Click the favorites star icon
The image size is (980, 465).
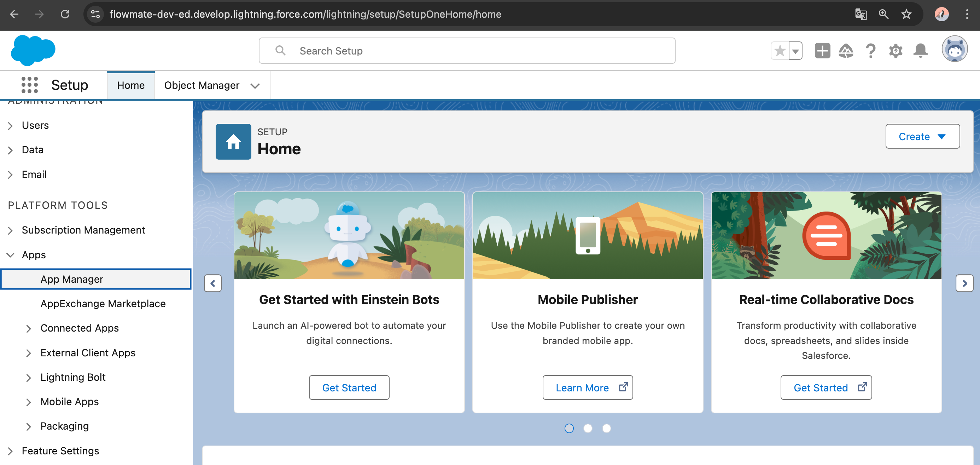[780, 51]
